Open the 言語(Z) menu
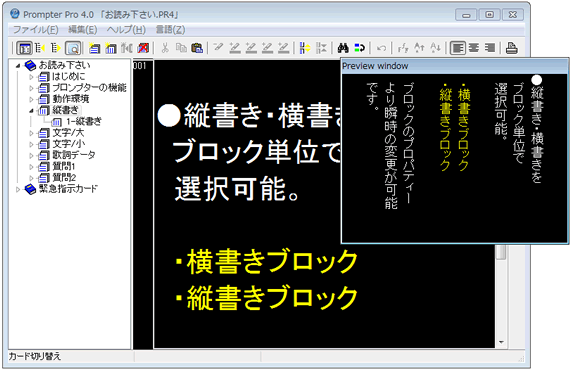 point(170,29)
